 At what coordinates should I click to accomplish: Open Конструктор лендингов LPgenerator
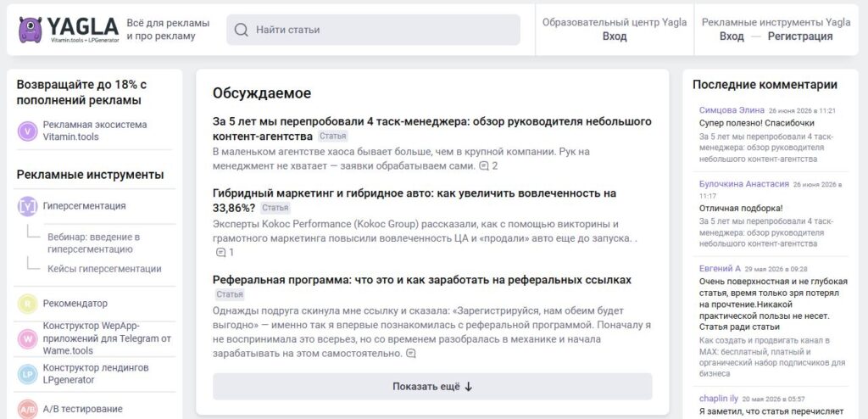[x=96, y=374]
